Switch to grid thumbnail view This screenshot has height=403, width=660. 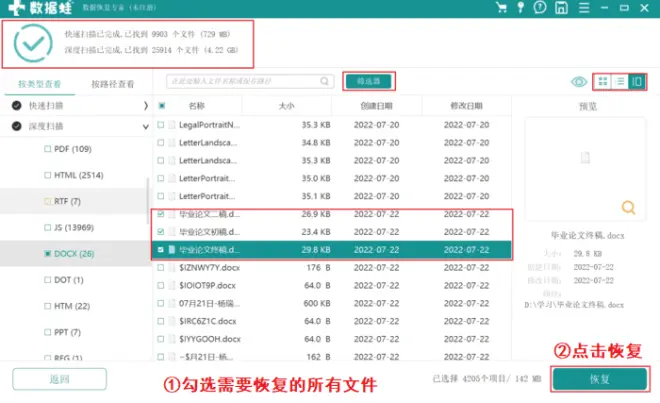[603, 81]
